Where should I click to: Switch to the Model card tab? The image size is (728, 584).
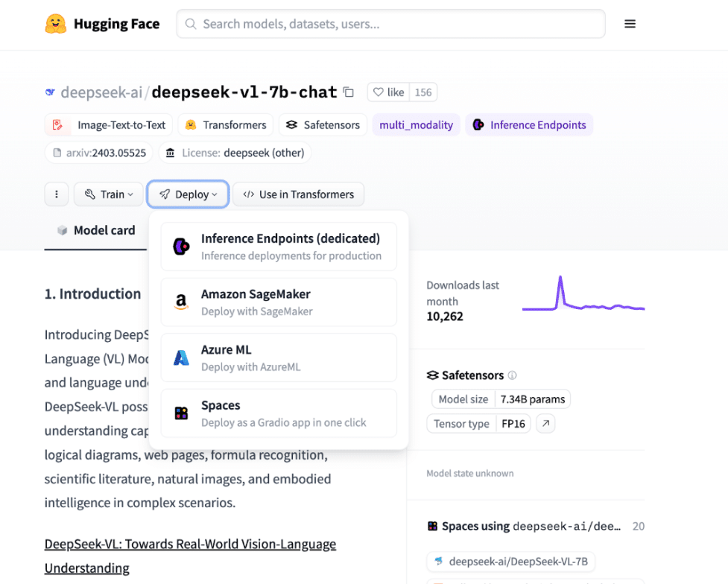pyautogui.click(x=95, y=230)
